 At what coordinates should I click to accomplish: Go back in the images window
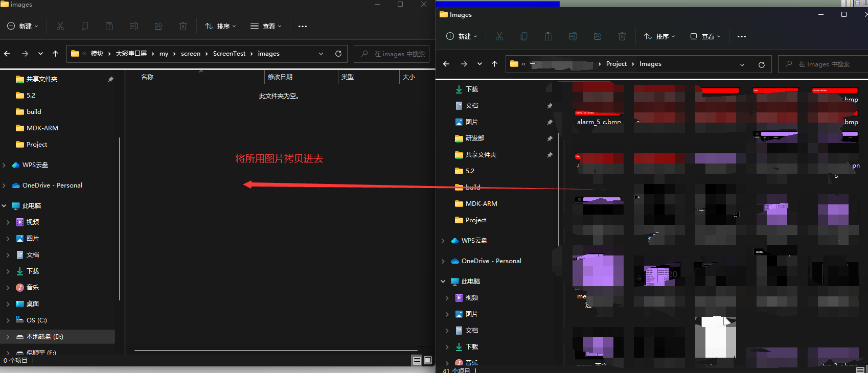click(x=7, y=54)
